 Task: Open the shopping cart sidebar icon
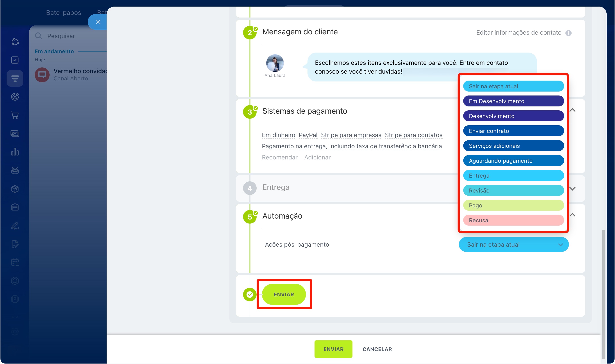15,115
